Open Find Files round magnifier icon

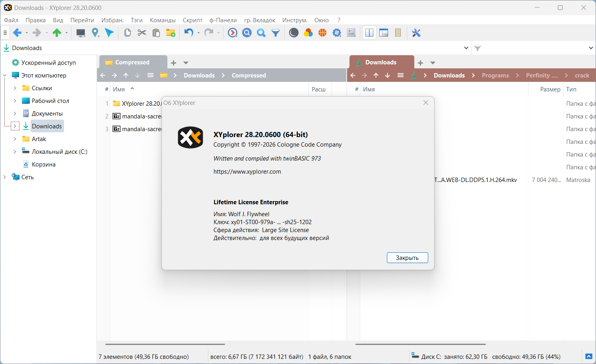click(x=247, y=33)
